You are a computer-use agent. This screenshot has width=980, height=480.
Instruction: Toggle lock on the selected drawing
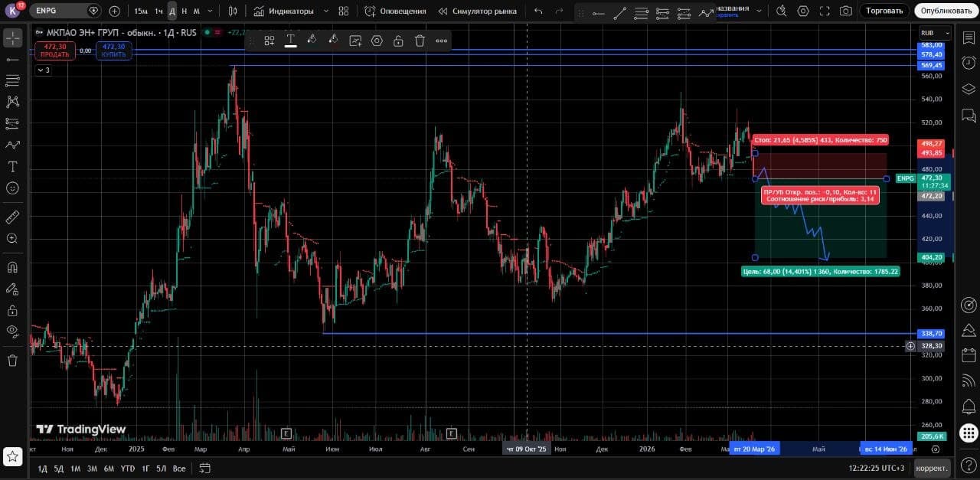398,41
